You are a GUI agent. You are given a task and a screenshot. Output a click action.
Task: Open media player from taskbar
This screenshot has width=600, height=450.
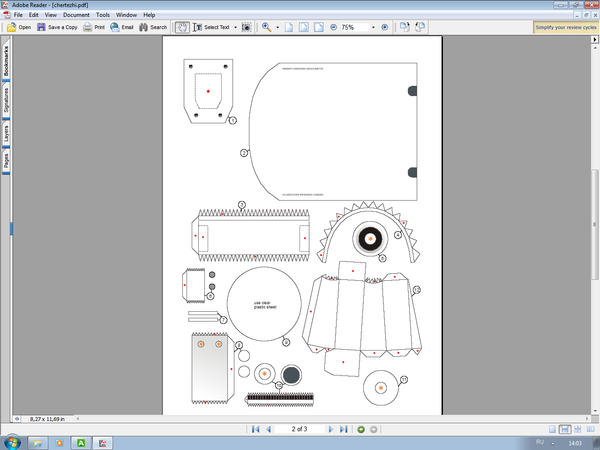click(59, 443)
